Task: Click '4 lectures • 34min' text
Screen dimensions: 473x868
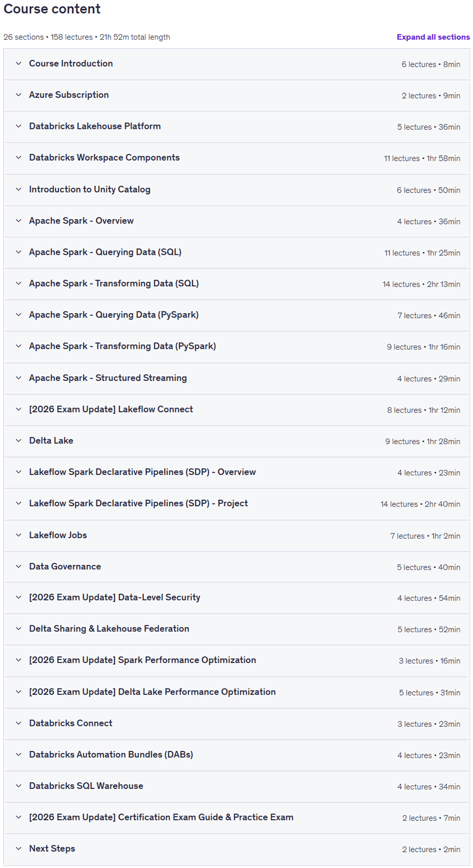Action: [429, 787]
